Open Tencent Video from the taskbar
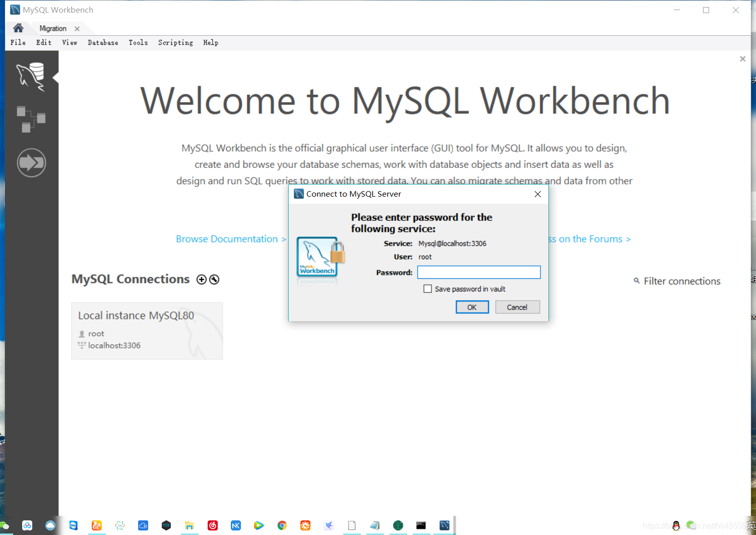The width and height of the screenshot is (756, 535). tap(259, 525)
